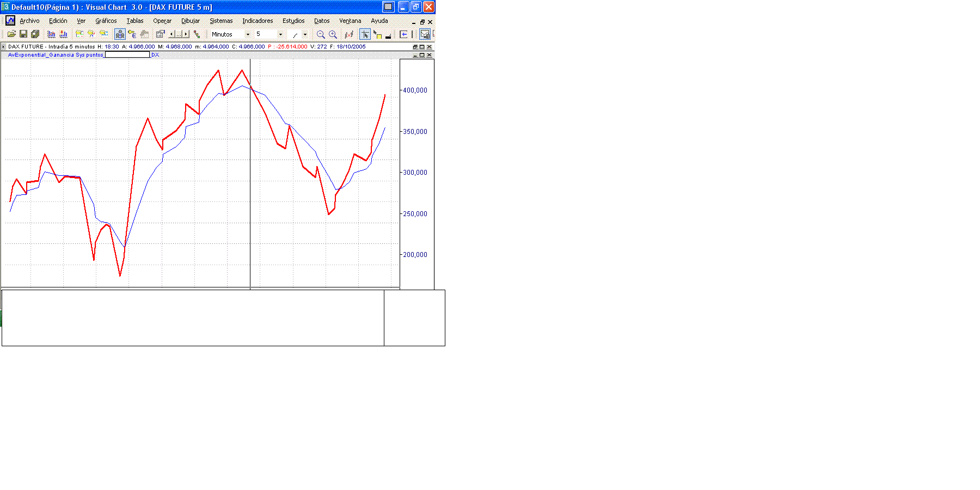The width and height of the screenshot is (980, 490).
Task: Zoom in with the plus magnifier
Action: coord(333,34)
